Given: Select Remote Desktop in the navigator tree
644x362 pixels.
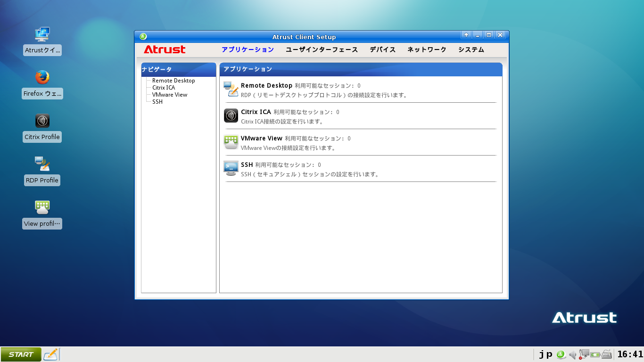Looking at the screenshot, I should pos(173,81).
